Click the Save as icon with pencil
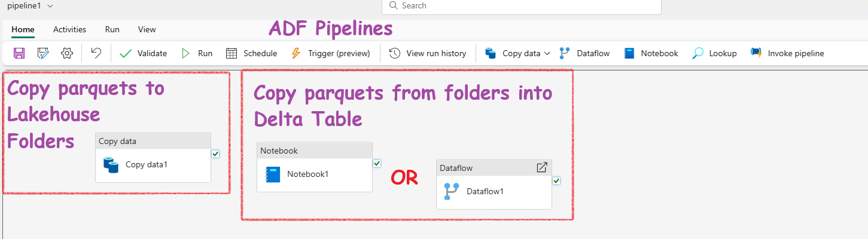This screenshot has height=239, width=868. (x=43, y=53)
